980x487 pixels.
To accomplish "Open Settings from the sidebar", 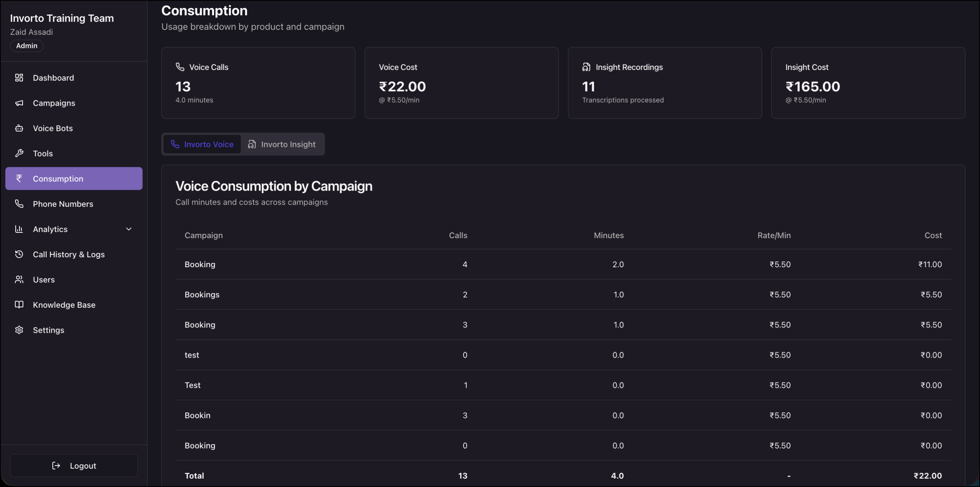I will tap(74, 330).
